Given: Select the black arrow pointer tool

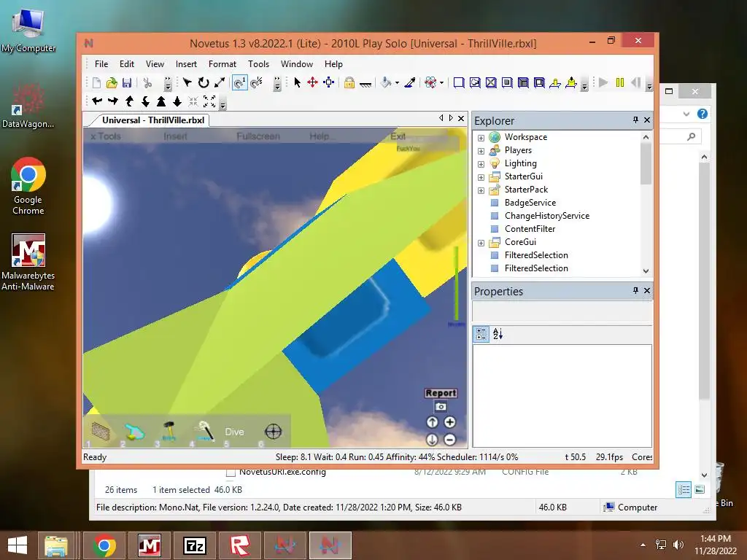Looking at the screenshot, I should point(298,83).
